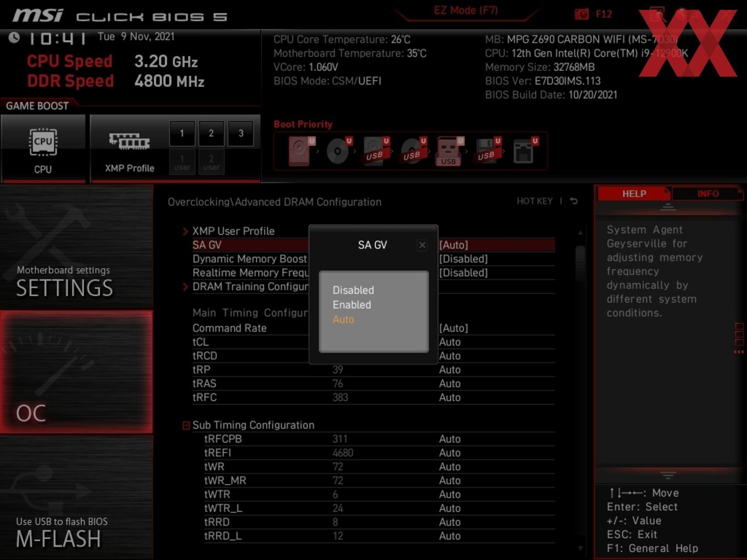Open Realtime Memory Frequency [Disabled] dropdown
This screenshot has height=560, width=747.
tap(464, 273)
